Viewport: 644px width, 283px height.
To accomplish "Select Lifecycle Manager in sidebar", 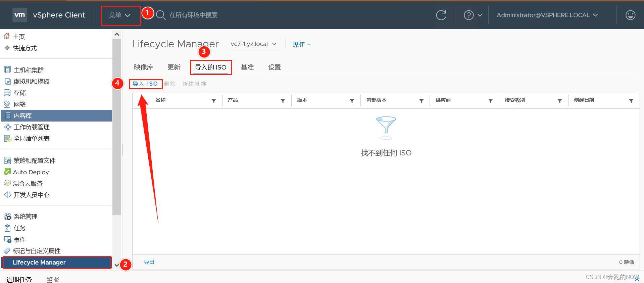I will [x=57, y=263].
